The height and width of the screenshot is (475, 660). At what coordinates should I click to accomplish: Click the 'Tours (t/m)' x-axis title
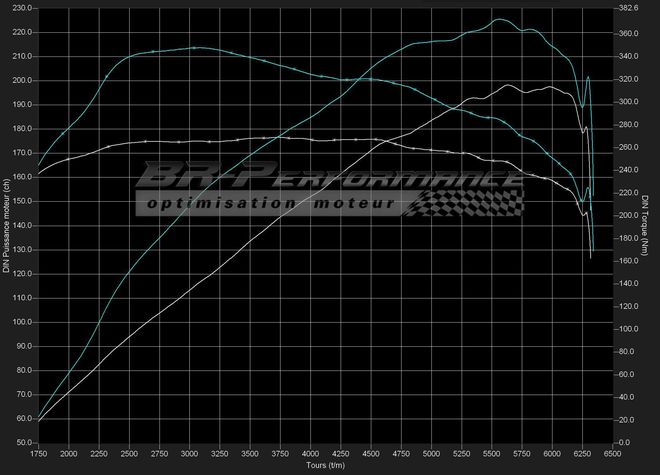pos(328,465)
